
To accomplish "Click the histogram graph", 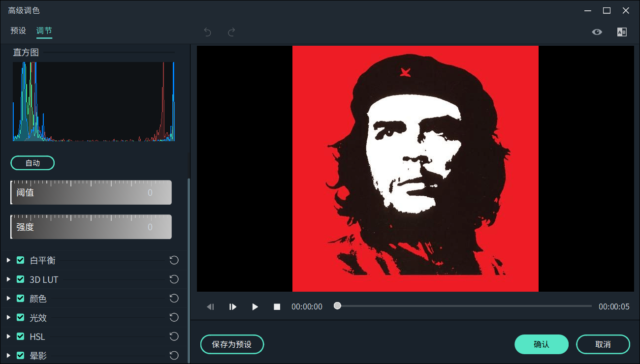I will pyautogui.click(x=94, y=102).
